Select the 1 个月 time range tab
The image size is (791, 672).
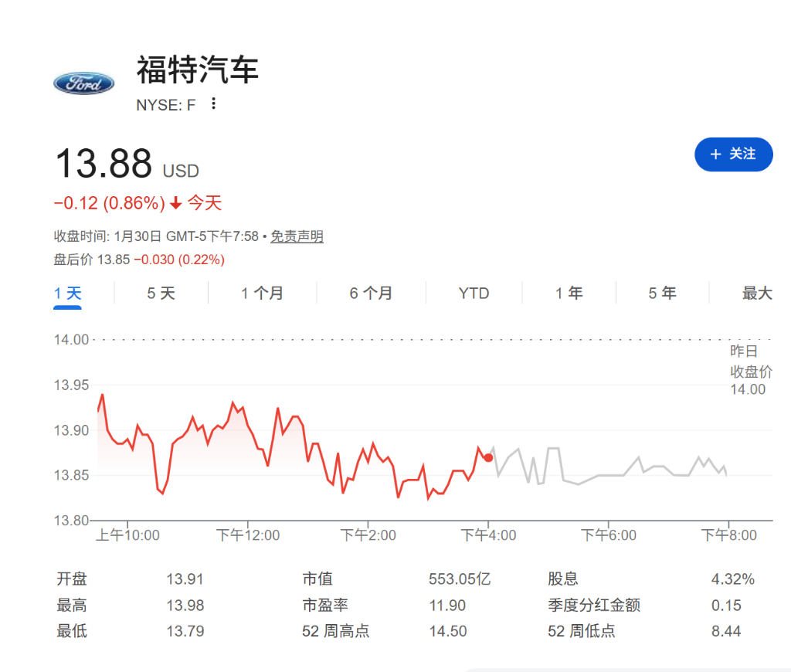[262, 293]
